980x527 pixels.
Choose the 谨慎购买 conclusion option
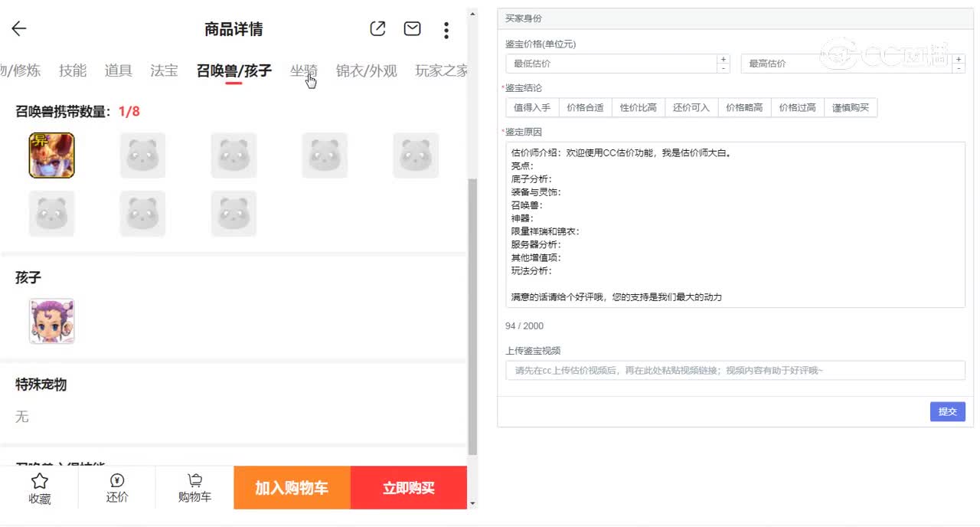click(x=851, y=108)
